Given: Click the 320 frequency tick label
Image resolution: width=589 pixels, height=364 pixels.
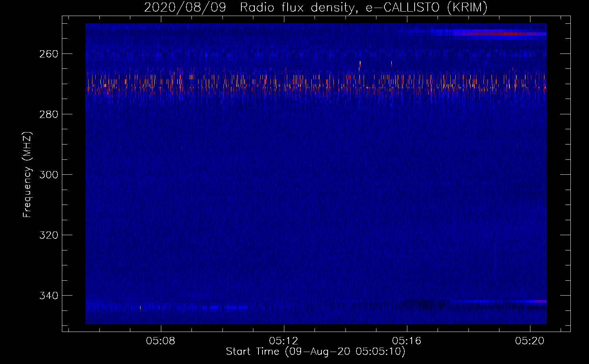Looking at the screenshot, I should tap(49, 235).
